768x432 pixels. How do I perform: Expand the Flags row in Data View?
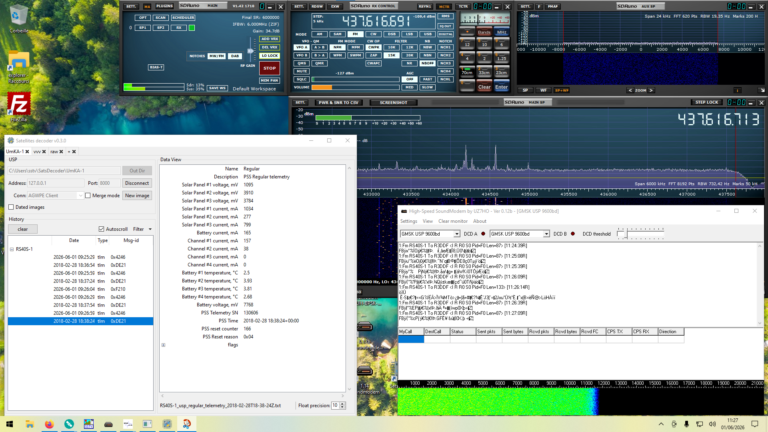pos(164,345)
